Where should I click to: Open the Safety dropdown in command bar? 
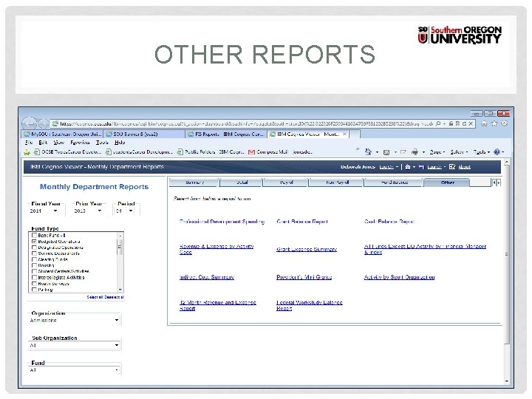[x=459, y=152]
